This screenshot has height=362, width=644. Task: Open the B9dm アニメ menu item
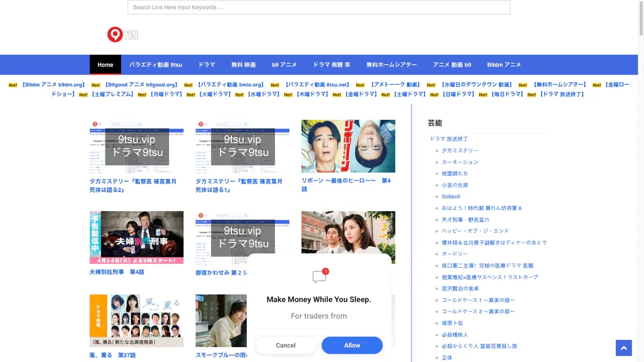pyautogui.click(x=504, y=65)
